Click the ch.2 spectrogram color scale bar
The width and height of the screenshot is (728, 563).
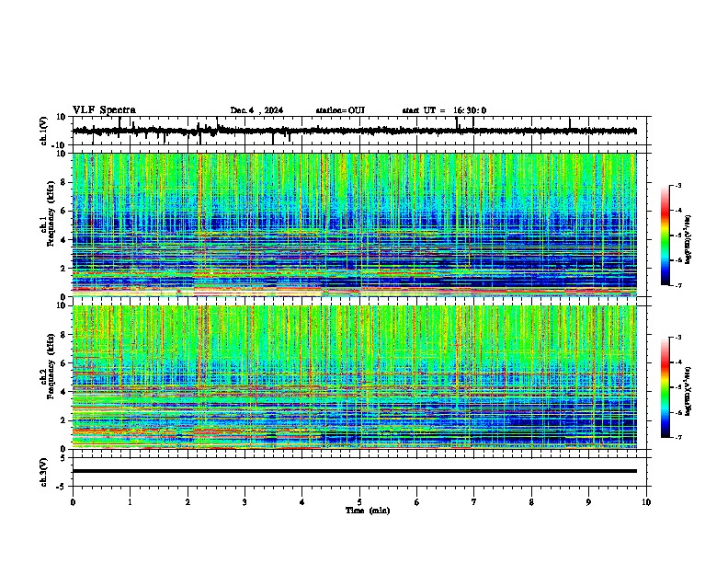point(665,387)
